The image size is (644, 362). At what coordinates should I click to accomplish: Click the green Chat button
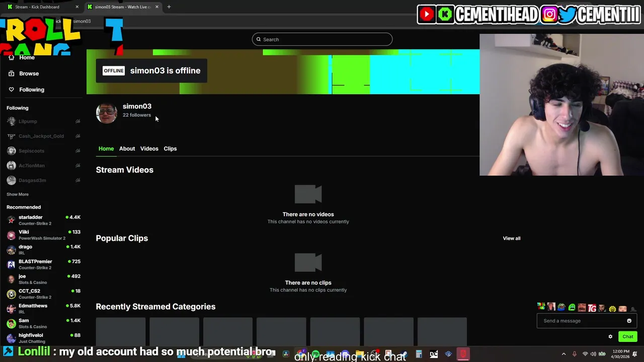pos(628,336)
